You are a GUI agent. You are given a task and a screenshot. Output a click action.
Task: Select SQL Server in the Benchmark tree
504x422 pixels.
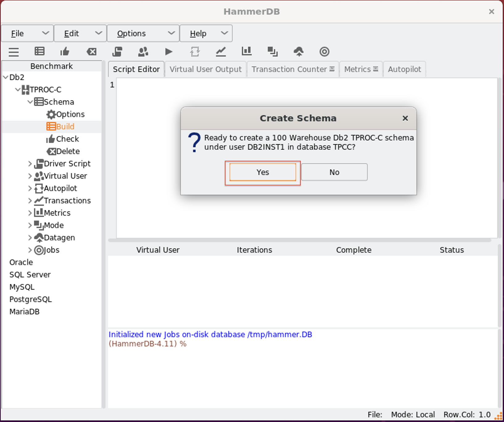30,275
